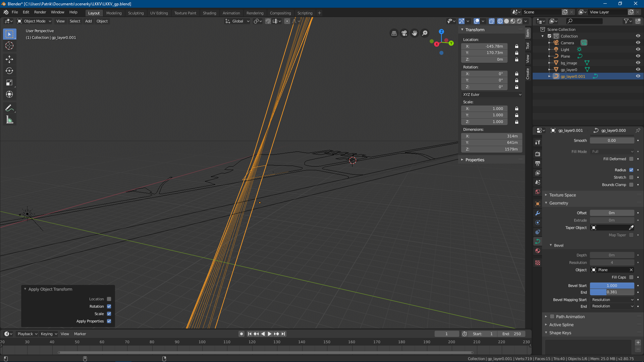Image resolution: width=644 pixels, height=362 pixels.
Task: Open the Render menu
Action: [x=40, y=12]
